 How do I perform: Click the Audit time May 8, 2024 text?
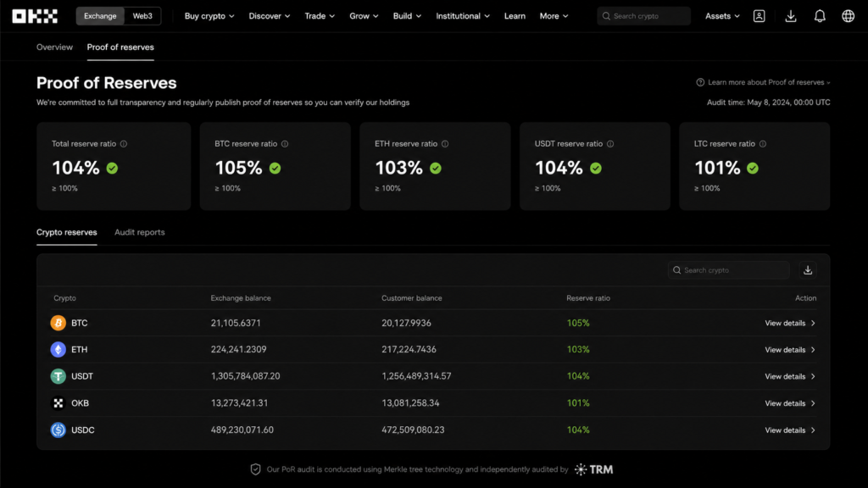pos(768,103)
